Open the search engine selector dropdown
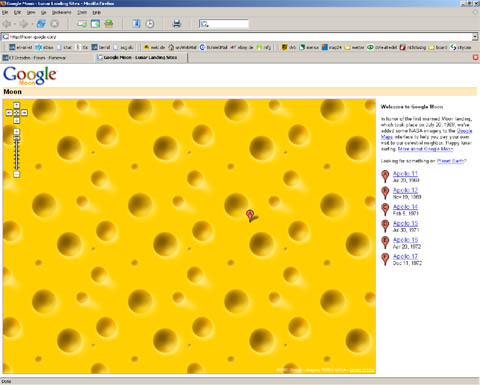Image resolution: width=480 pixels, height=385 pixels. (x=204, y=24)
